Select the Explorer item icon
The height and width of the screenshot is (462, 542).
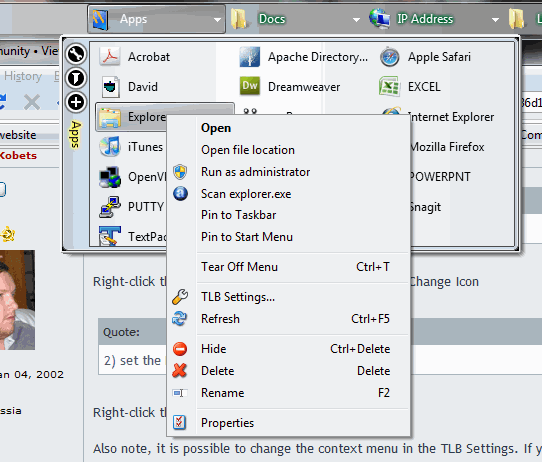coord(109,117)
